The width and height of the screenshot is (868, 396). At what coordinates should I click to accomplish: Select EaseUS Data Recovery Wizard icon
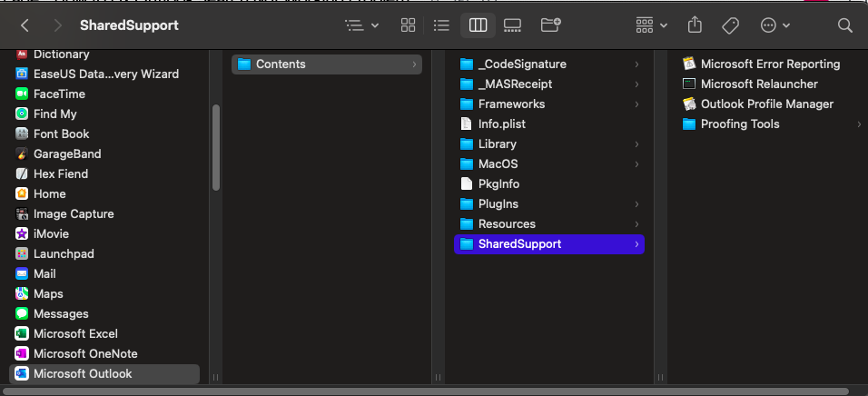22,74
